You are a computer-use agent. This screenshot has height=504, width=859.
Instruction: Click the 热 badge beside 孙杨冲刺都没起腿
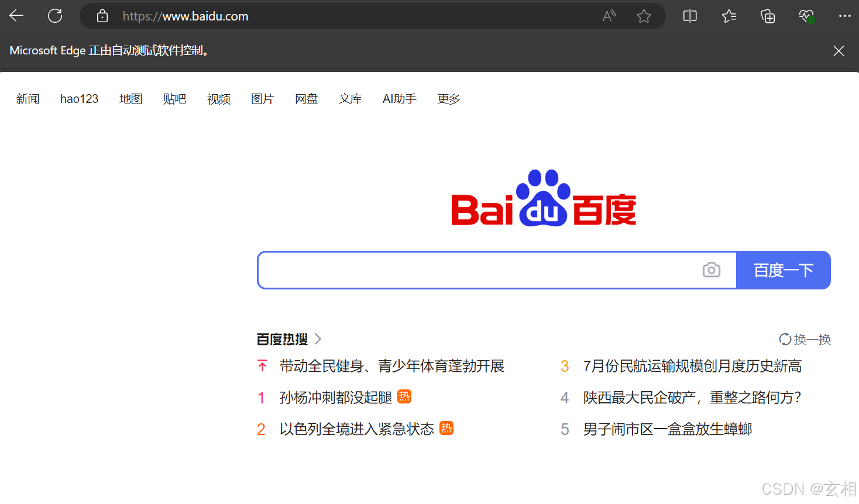tap(404, 396)
